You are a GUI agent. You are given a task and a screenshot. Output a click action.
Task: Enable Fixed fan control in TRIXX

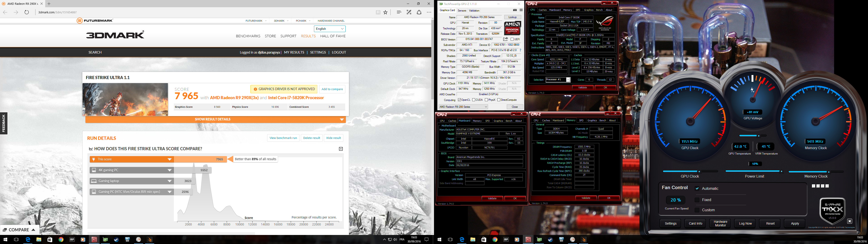[x=697, y=200]
